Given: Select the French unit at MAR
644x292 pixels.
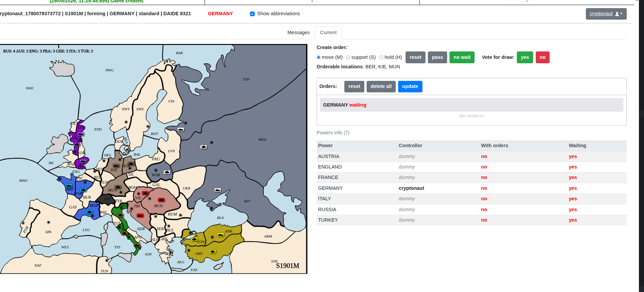Looking at the screenshot, I should tap(89, 212).
